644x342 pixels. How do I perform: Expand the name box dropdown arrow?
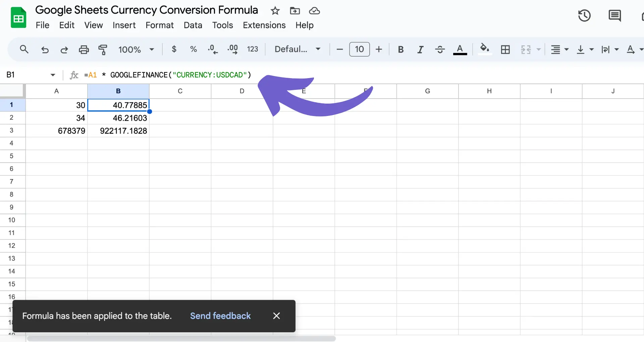click(53, 75)
